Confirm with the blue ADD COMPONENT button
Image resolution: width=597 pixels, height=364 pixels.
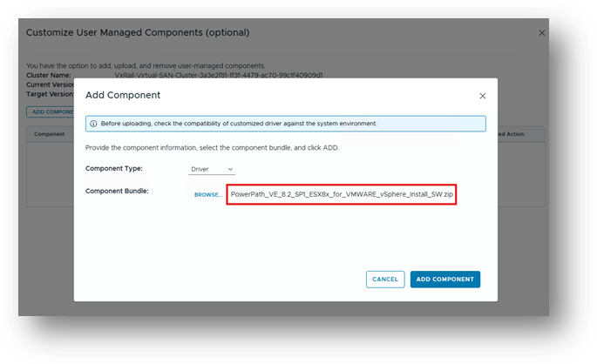[444, 280]
